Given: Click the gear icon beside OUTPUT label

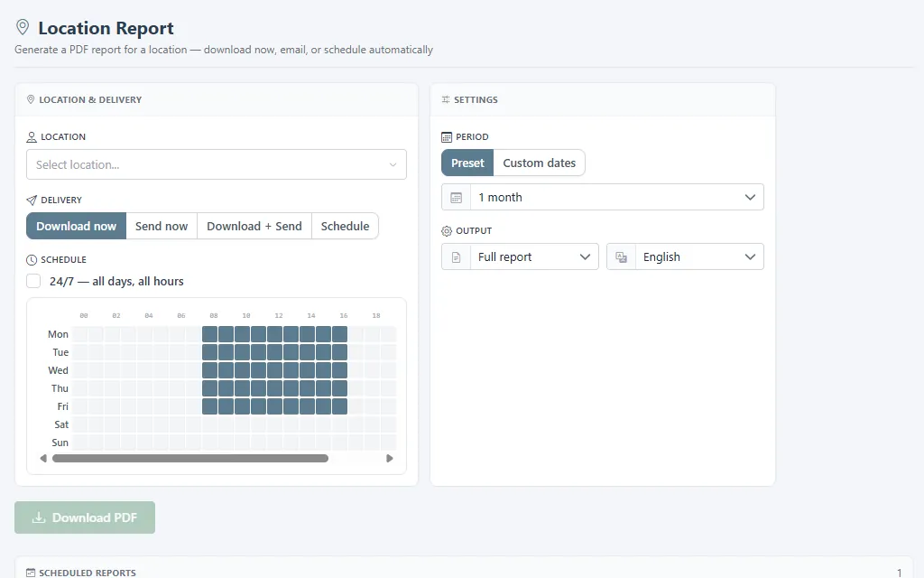Looking at the screenshot, I should click(x=447, y=230).
